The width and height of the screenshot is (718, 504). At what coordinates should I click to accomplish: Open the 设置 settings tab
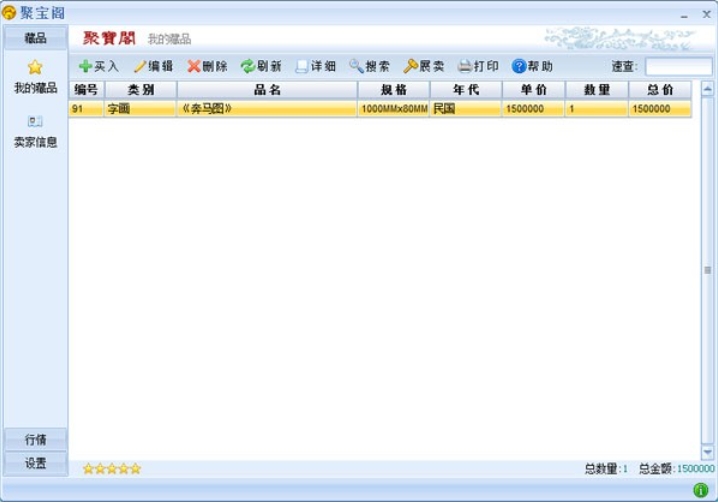coord(35,463)
